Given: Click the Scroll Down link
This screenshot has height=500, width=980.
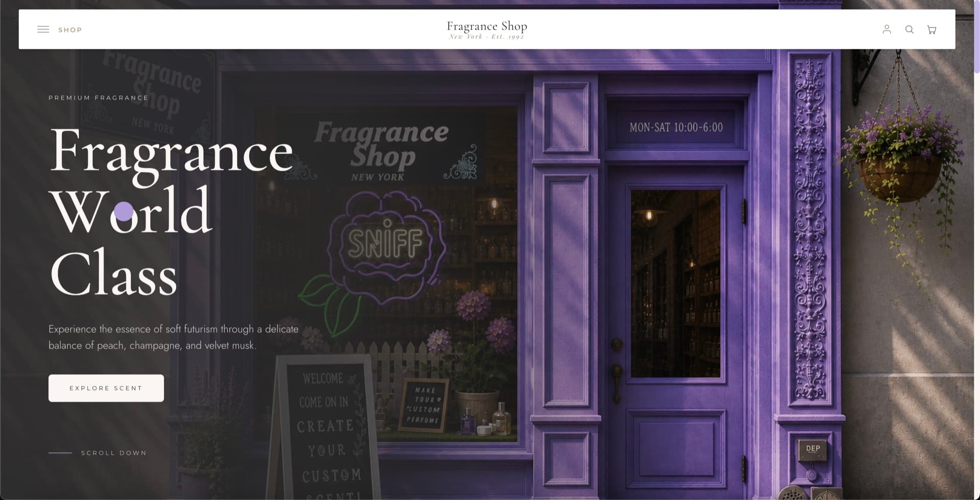Looking at the screenshot, I should (x=97, y=453).
